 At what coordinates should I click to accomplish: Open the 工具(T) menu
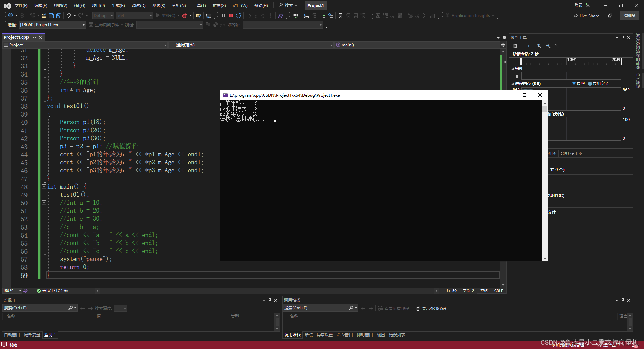(199, 6)
